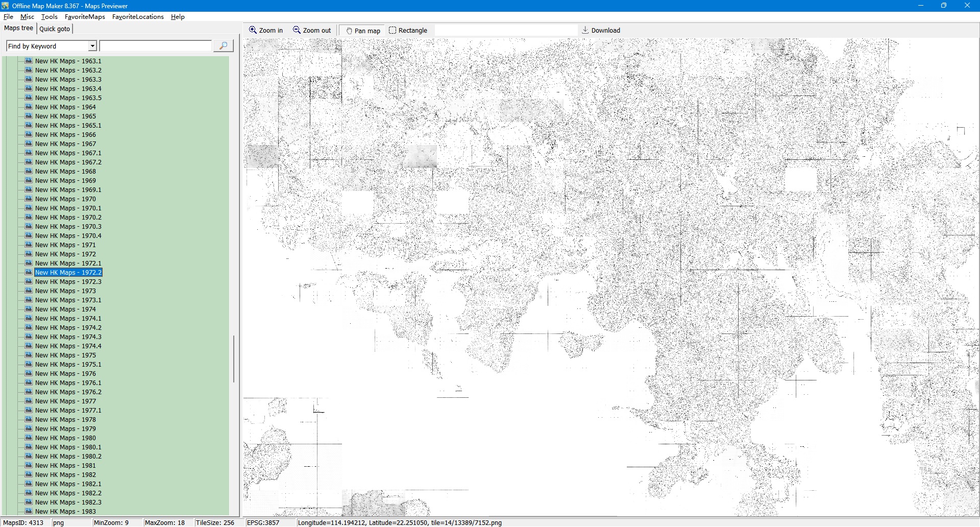Click the Offline Map Maker title icon
Viewport: 980px width, 527px height.
click(x=5, y=6)
